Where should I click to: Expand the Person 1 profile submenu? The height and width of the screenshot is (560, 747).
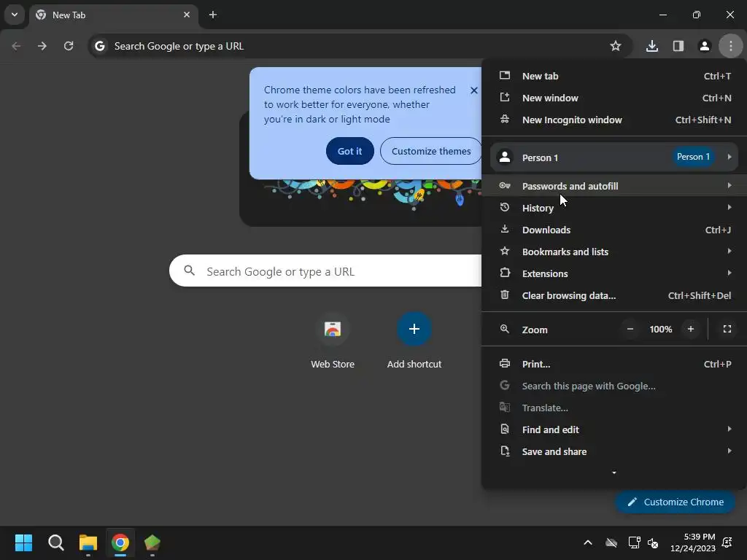click(x=614, y=157)
